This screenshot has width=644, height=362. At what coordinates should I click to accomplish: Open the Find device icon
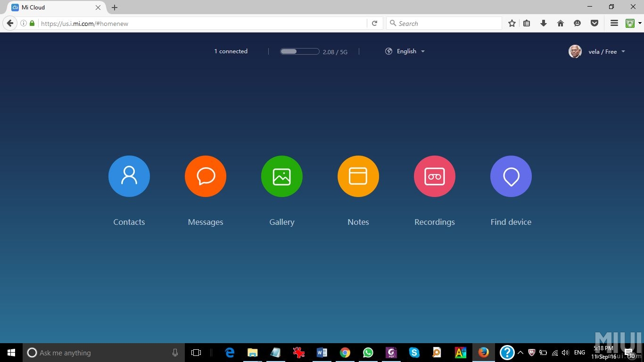click(x=511, y=176)
